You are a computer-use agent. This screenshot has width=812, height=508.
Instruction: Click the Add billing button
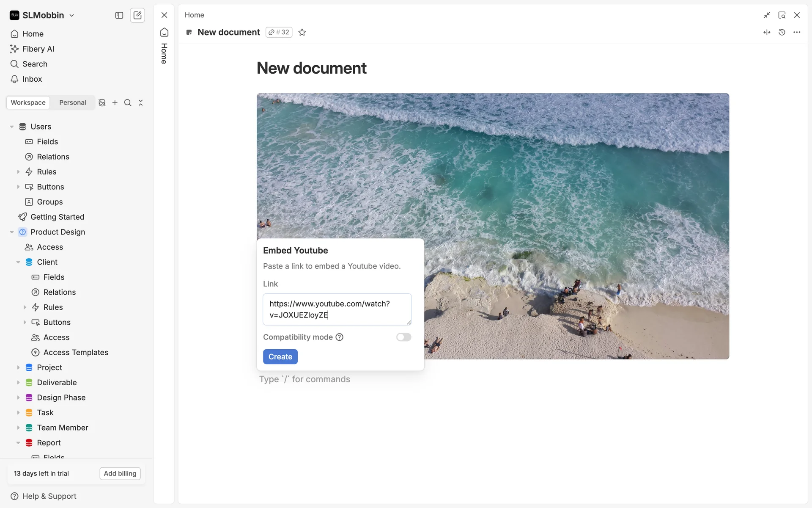tap(120, 473)
